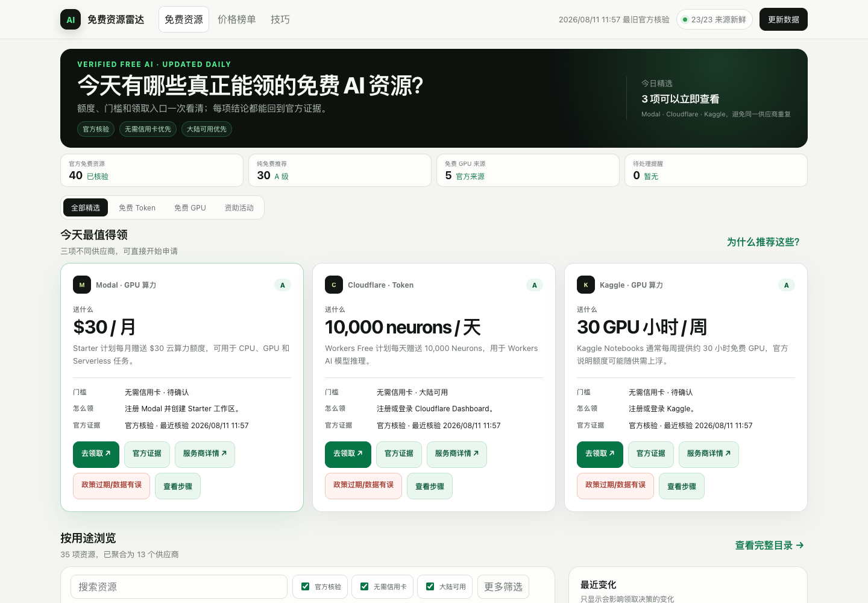The height and width of the screenshot is (603, 868).
Task: Switch to the 价格榜单 tab
Action: [237, 19]
